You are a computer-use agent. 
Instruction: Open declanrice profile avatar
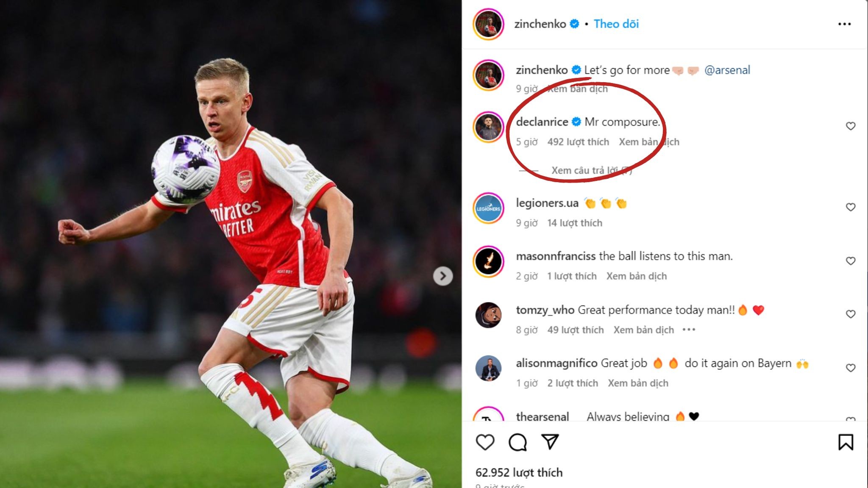(x=488, y=127)
